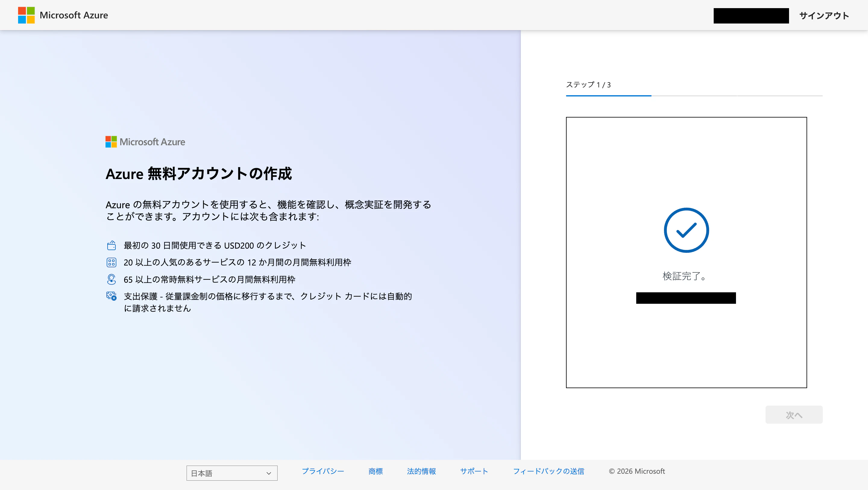Click the © 2026 Microsoft copyright text

click(x=637, y=471)
